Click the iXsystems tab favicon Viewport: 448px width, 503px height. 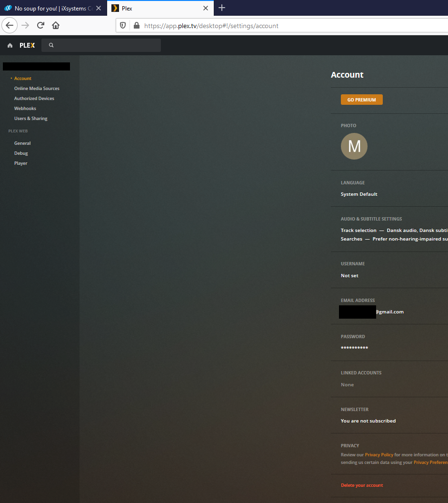[x=8, y=9]
